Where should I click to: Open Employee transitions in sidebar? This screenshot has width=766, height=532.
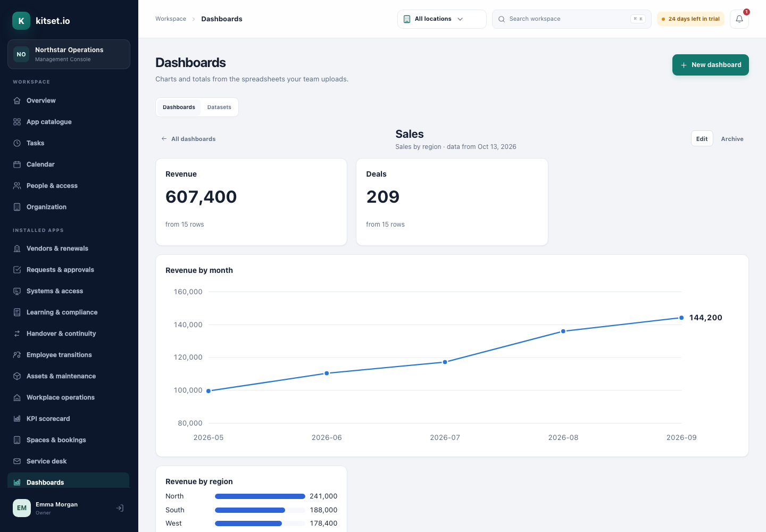69,355
